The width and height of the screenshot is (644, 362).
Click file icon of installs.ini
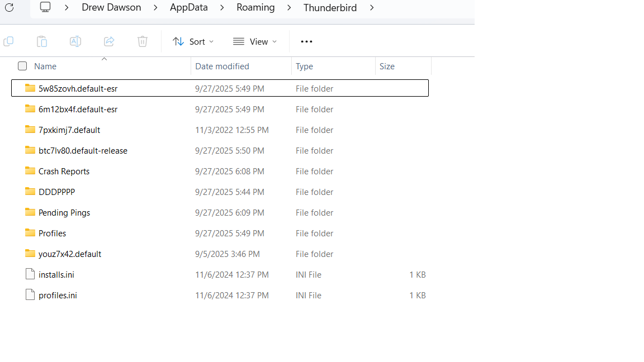[x=30, y=274]
